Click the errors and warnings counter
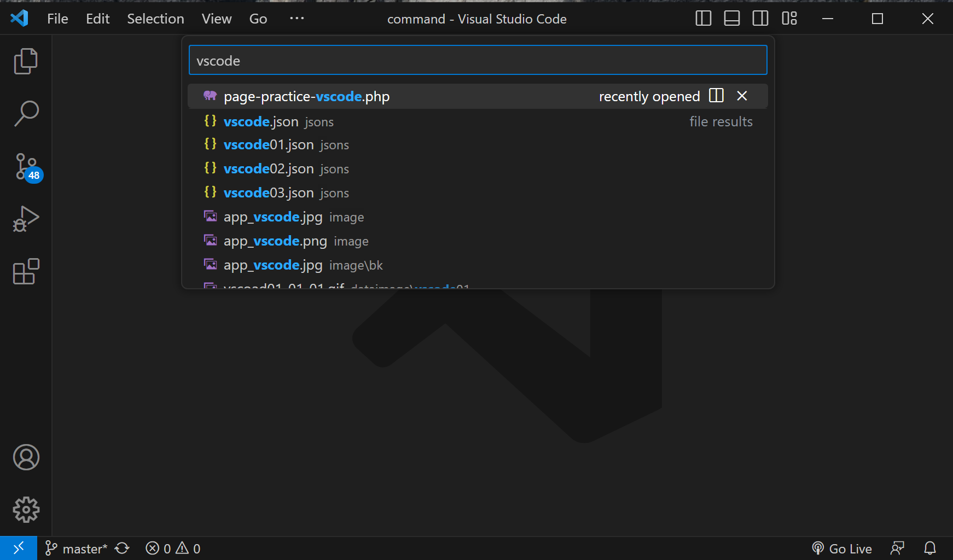 click(172, 548)
